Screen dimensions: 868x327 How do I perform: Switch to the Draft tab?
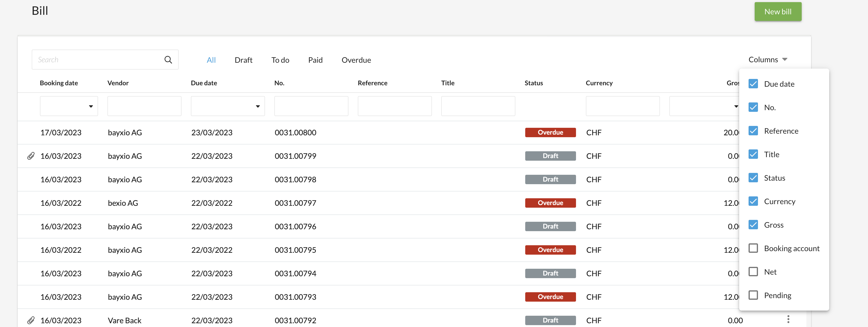pyautogui.click(x=243, y=60)
